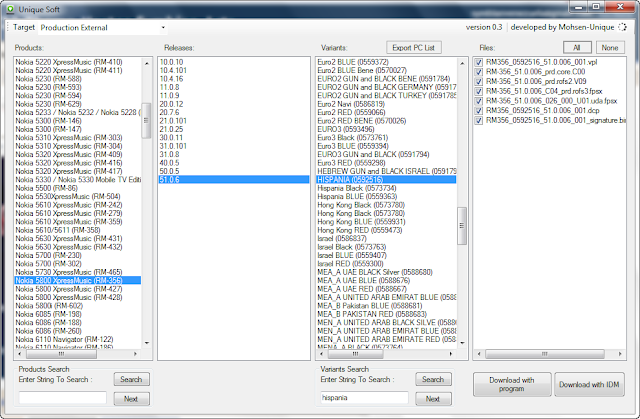Click the Products vertical scrollbar thumb

coord(147,120)
